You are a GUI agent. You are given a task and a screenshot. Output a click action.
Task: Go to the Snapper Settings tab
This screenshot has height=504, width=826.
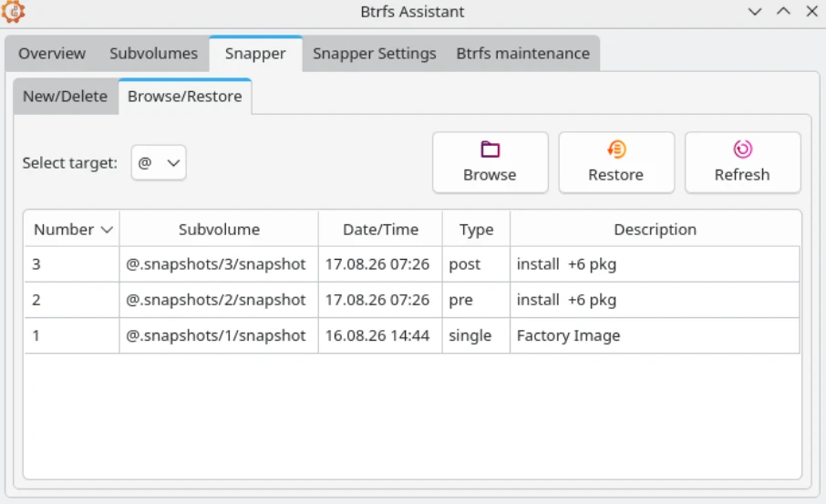tap(375, 53)
